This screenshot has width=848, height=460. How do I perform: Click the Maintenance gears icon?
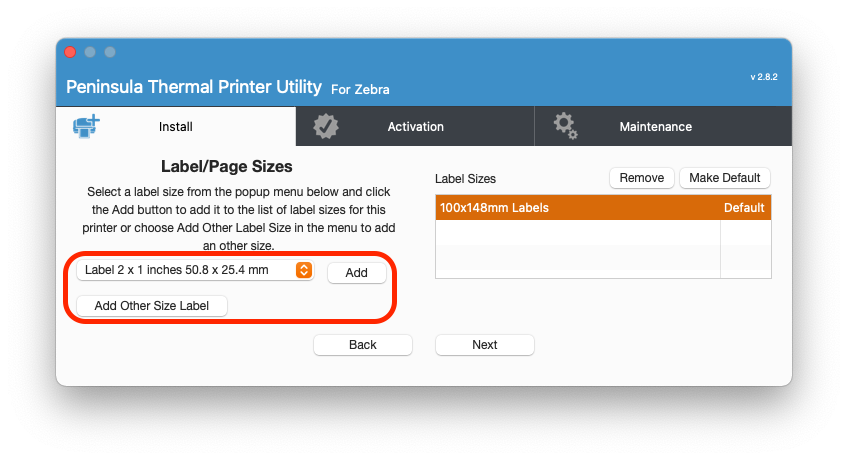tap(565, 126)
